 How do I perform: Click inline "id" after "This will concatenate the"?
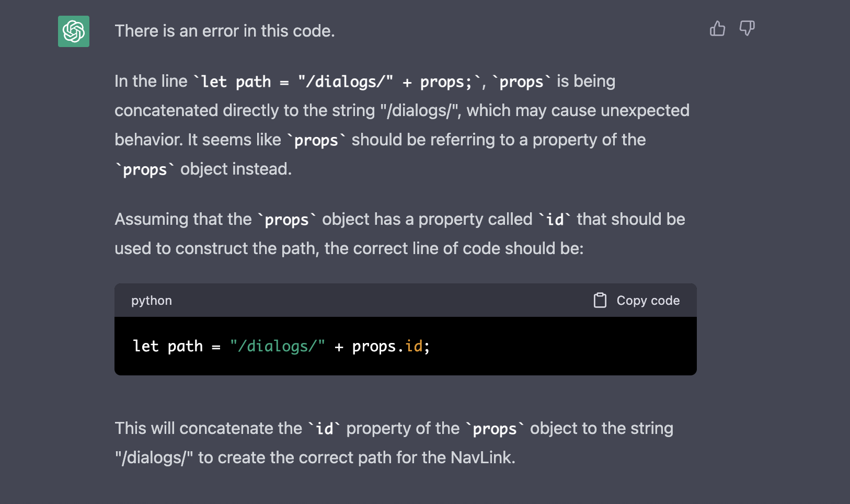324,429
